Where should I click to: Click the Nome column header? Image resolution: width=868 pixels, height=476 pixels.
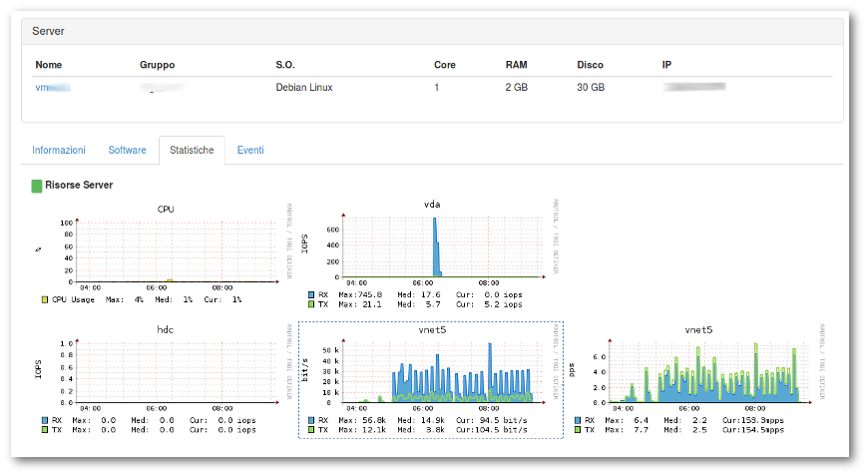(x=49, y=65)
